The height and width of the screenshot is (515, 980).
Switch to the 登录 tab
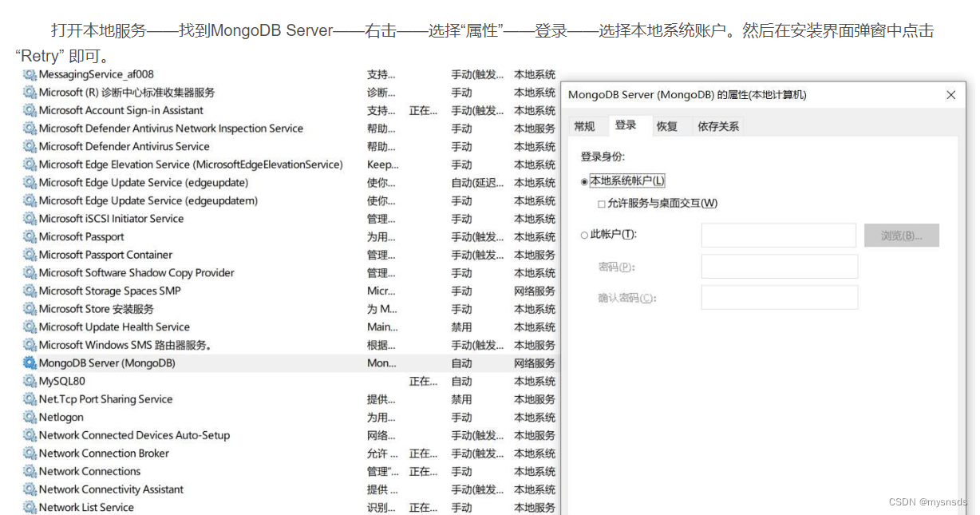[626, 125]
